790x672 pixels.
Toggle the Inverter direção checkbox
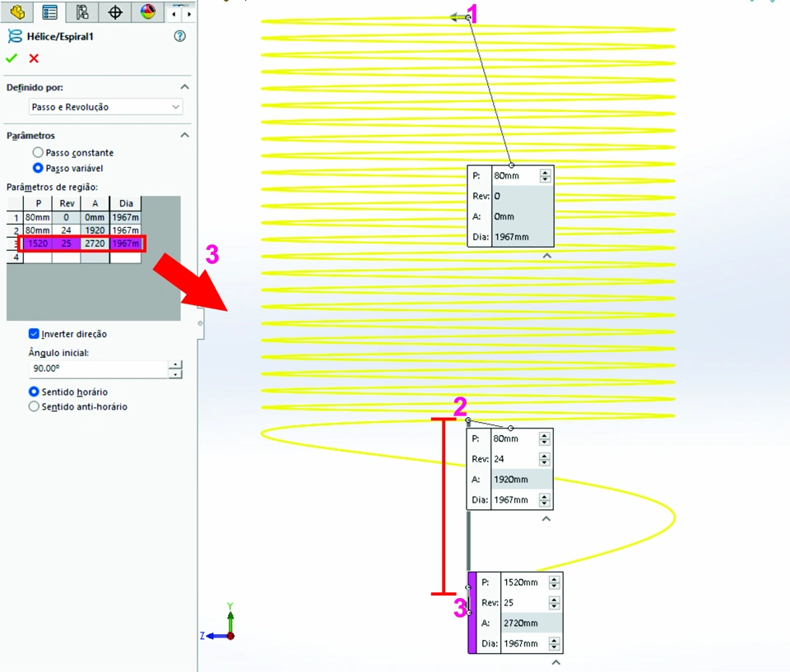(x=34, y=333)
